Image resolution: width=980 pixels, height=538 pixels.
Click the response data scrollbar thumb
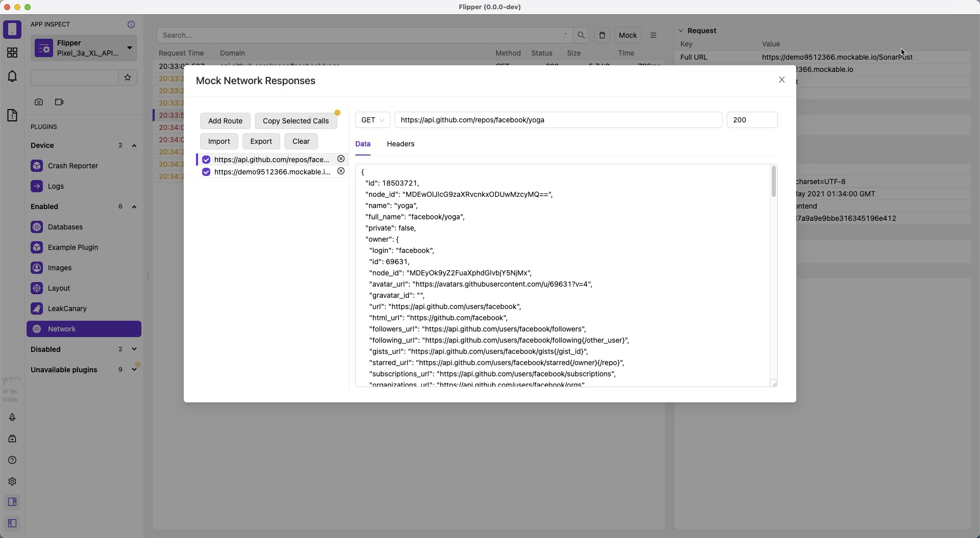click(774, 182)
